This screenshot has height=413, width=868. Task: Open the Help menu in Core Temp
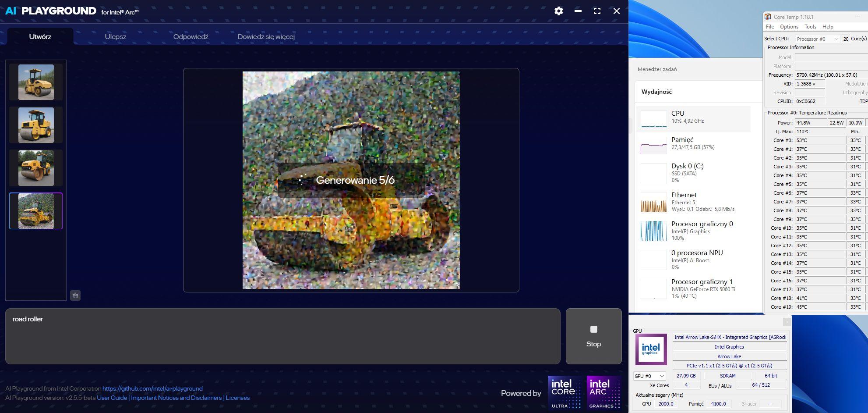tap(828, 27)
